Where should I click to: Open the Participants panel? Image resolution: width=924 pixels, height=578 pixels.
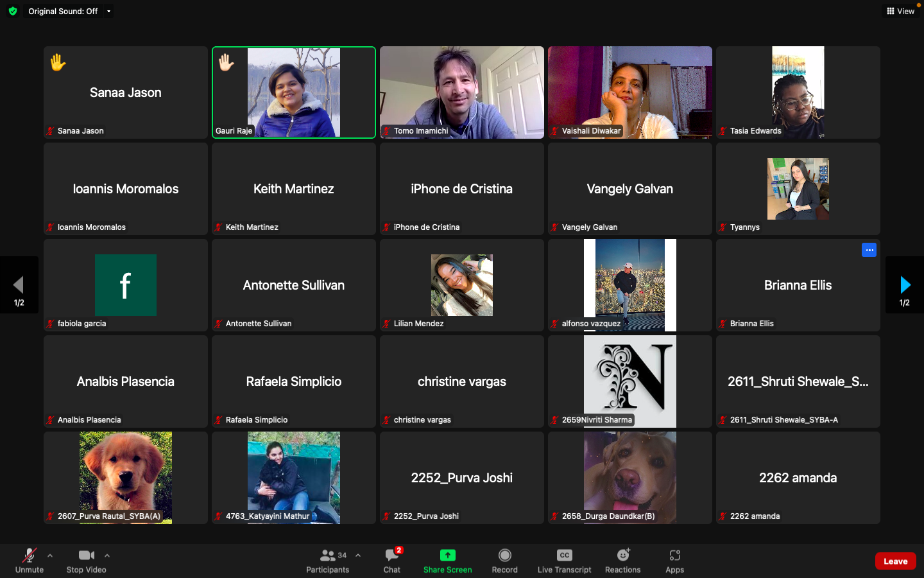coord(328,561)
